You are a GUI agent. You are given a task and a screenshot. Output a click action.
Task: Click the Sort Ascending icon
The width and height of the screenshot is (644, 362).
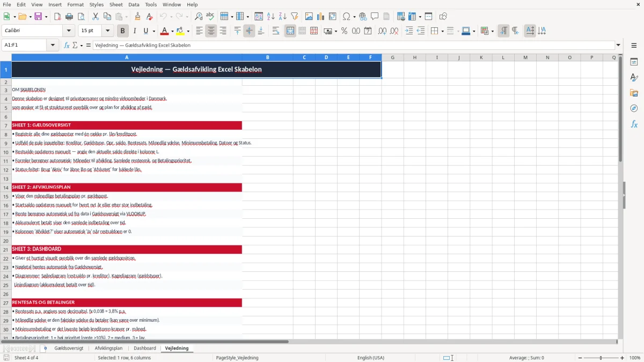(x=271, y=17)
